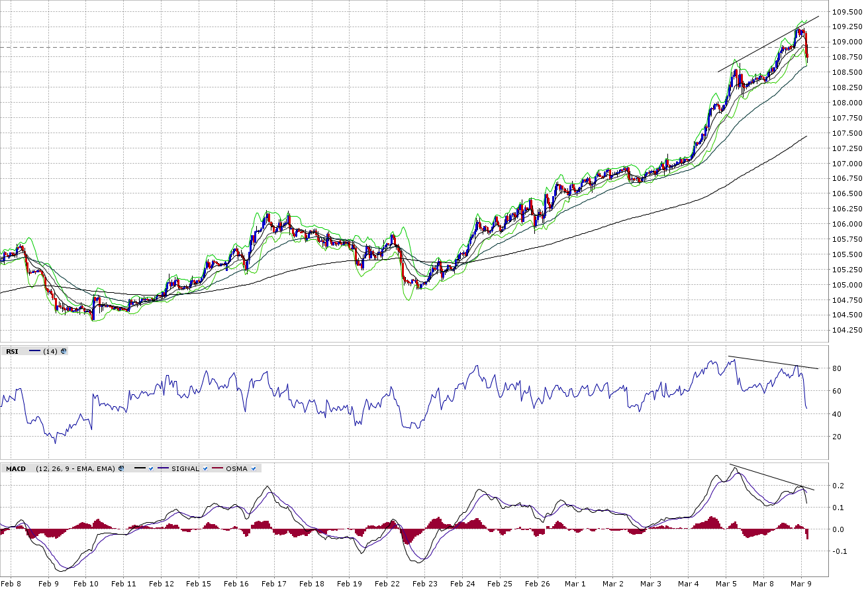
Task: Toggle the OSMA histogram checkbox
Action: 255,468
